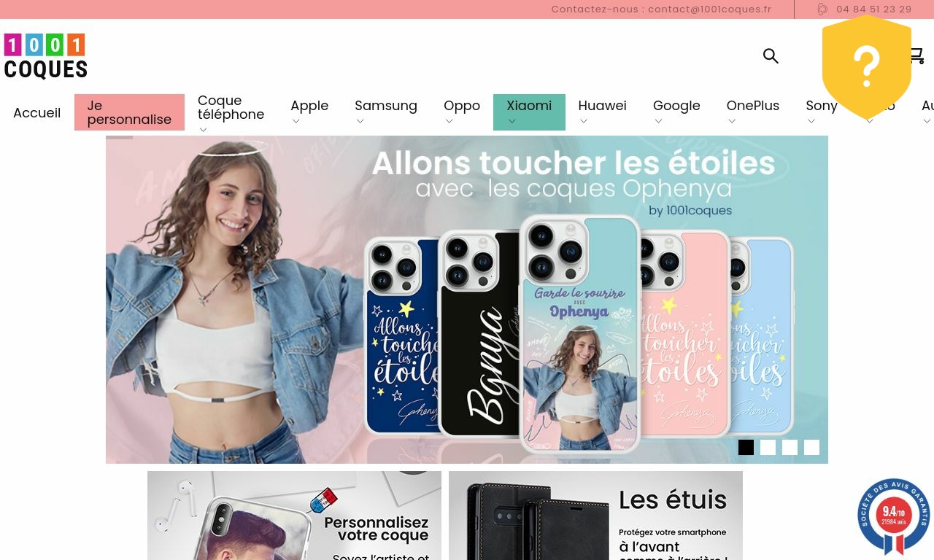Open the Les étuis promotional banner
Screen dimensions: 934x560
click(x=595, y=516)
